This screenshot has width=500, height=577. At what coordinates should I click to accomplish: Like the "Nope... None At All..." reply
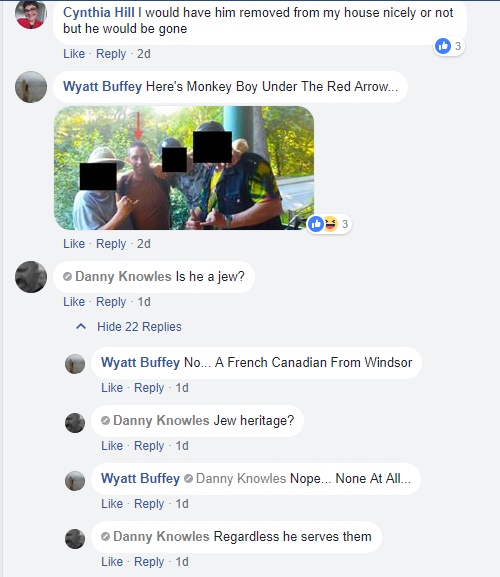(x=112, y=504)
